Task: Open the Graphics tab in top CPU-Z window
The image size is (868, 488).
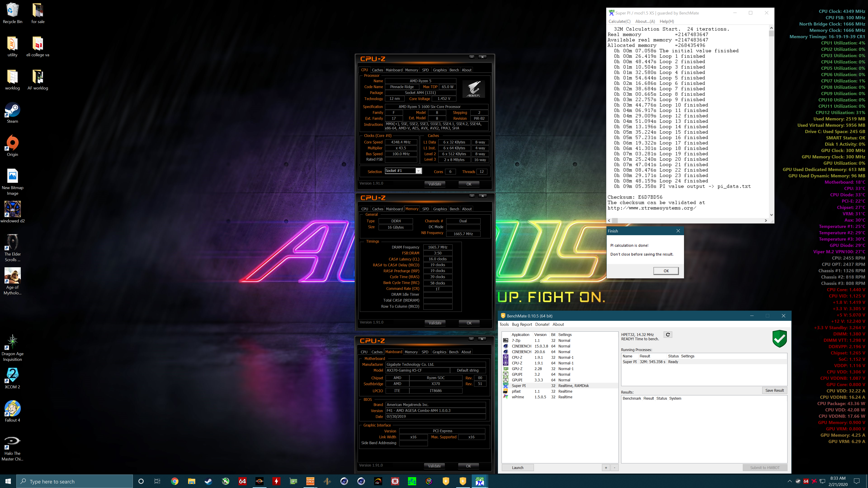Action: pos(440,70)
